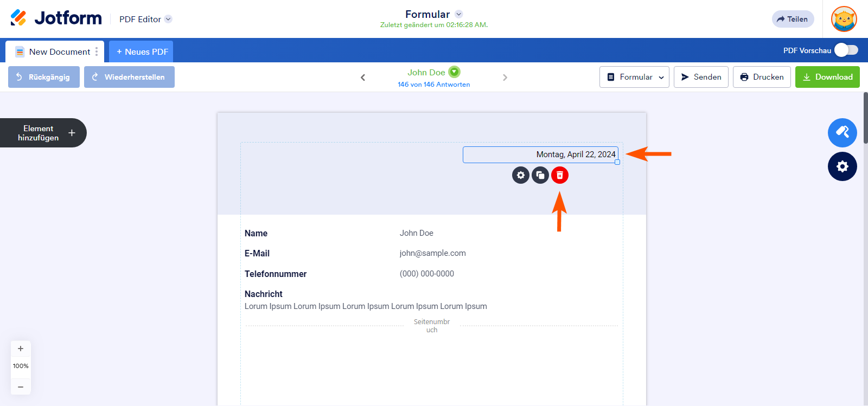This screenshot has width=868, height=406.
Task: Print with the Drucken button
Action: pos(762,77)
